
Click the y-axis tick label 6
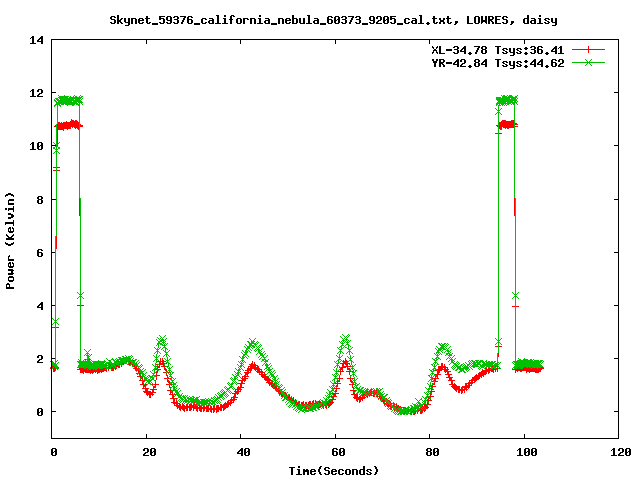point(40,253)
